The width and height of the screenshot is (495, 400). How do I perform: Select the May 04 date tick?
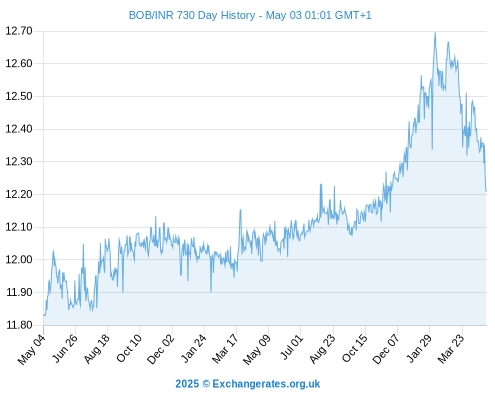(32, 349)
